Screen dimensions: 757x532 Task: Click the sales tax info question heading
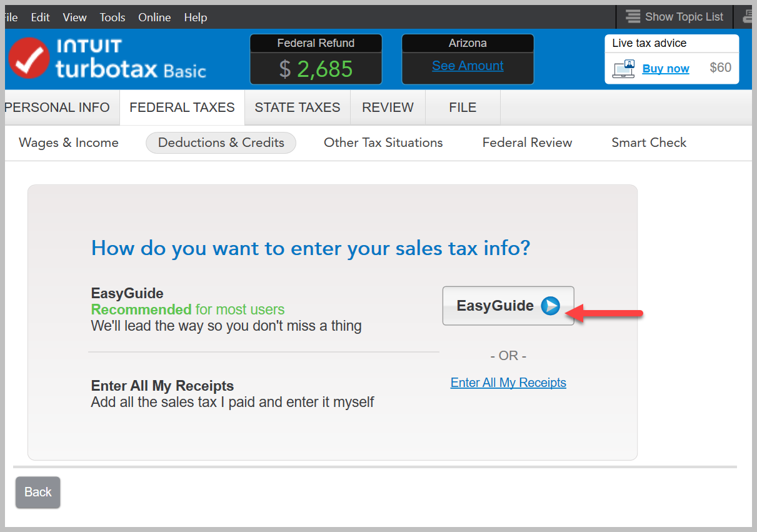point(311,248)
